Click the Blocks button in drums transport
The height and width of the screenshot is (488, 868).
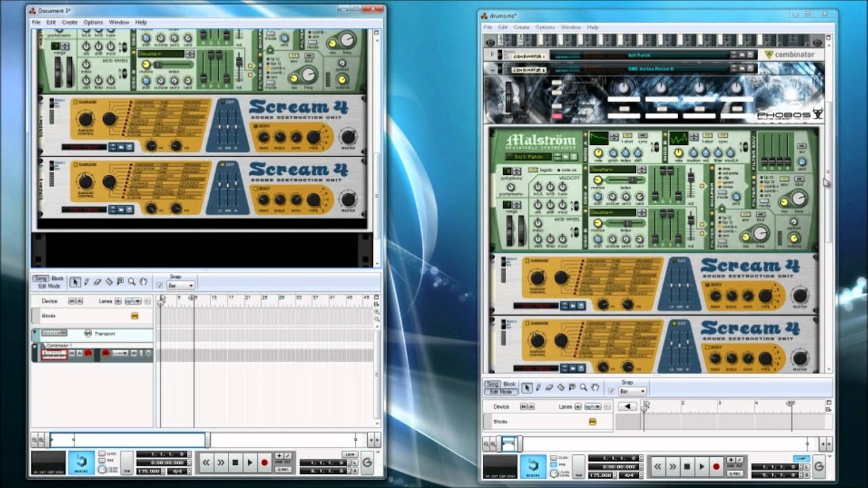[533, 466]
